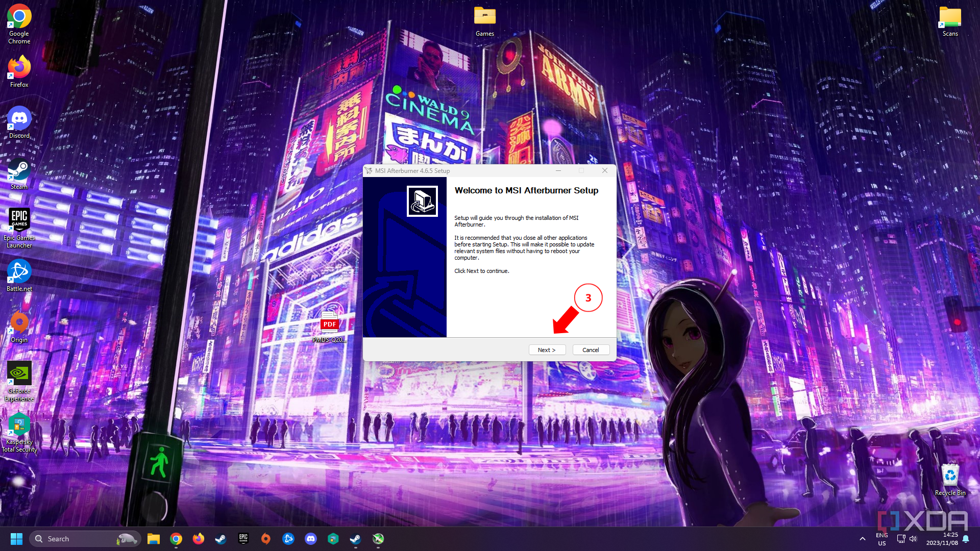Click the "Welcome to MSI Afterburner Setup" heading
The image size is (980, 551).
pyautogui.click(x=526, y=190)
